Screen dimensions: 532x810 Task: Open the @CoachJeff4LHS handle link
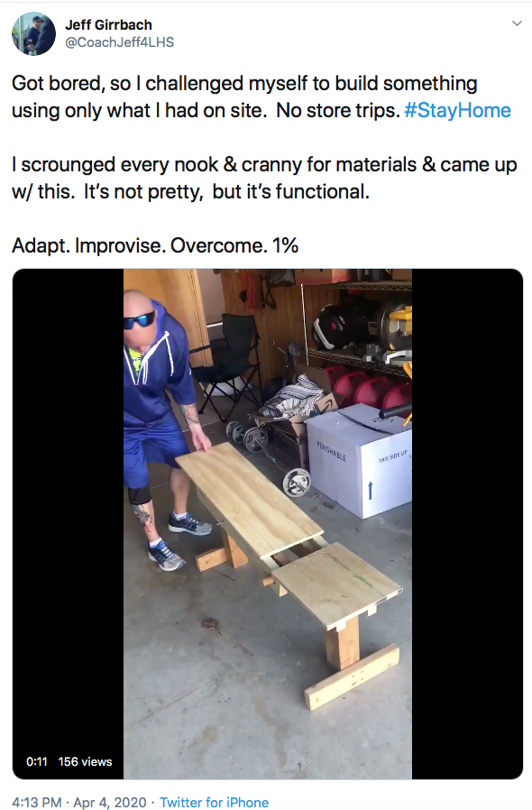tap(119, 42)
